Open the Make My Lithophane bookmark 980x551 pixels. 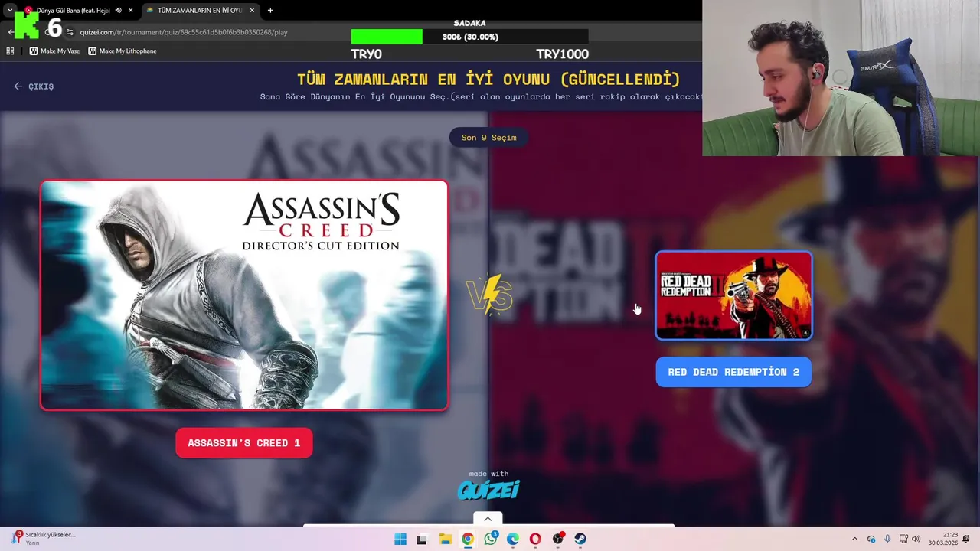point(122,51)
